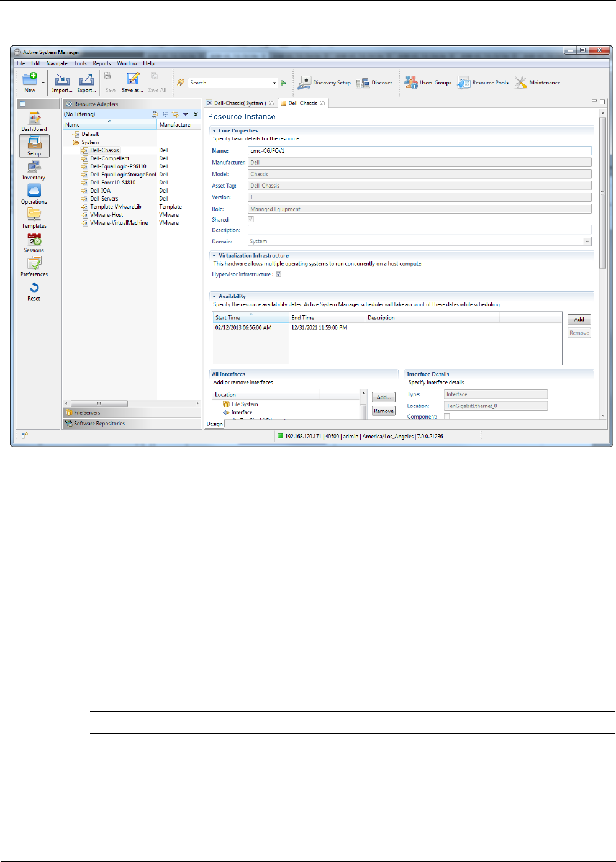
Task: Select Dell-Compellent in the adapter tree
Action: point(109,158)
